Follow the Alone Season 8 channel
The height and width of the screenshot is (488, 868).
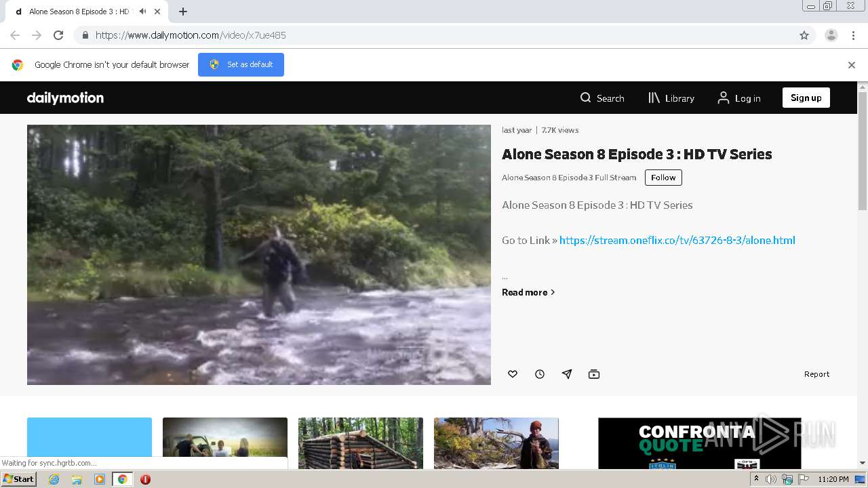tap(663, 178)
